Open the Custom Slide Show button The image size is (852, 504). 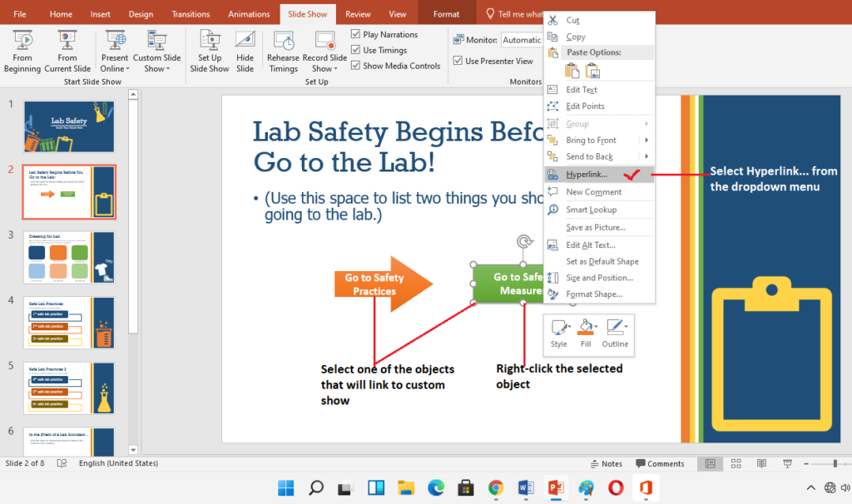tap(156, 52)
